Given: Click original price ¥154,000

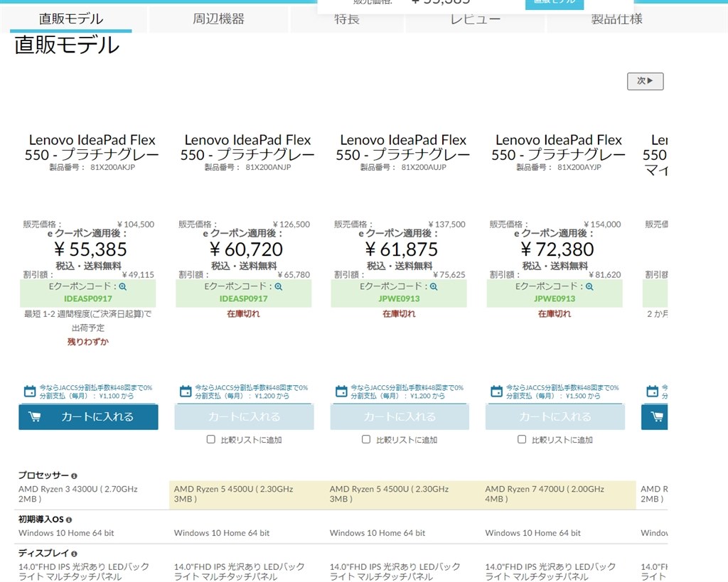Looking at the screenshot, I should 602,225.
